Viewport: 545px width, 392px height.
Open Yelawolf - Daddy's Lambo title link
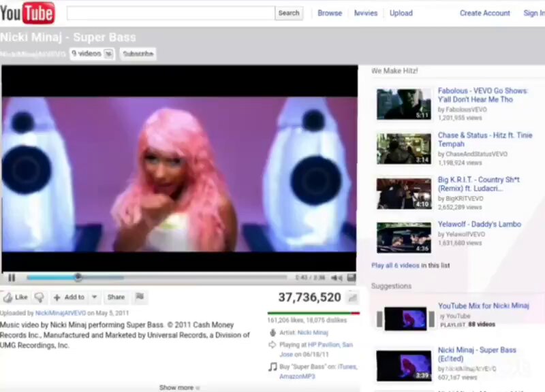click(480, 225)
